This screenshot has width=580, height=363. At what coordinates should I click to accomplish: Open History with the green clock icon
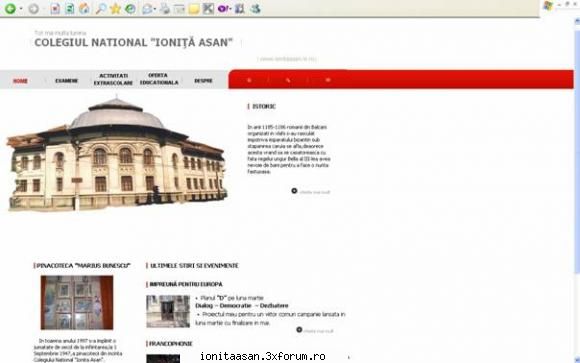pyautogui.click(x=130, y=9)
